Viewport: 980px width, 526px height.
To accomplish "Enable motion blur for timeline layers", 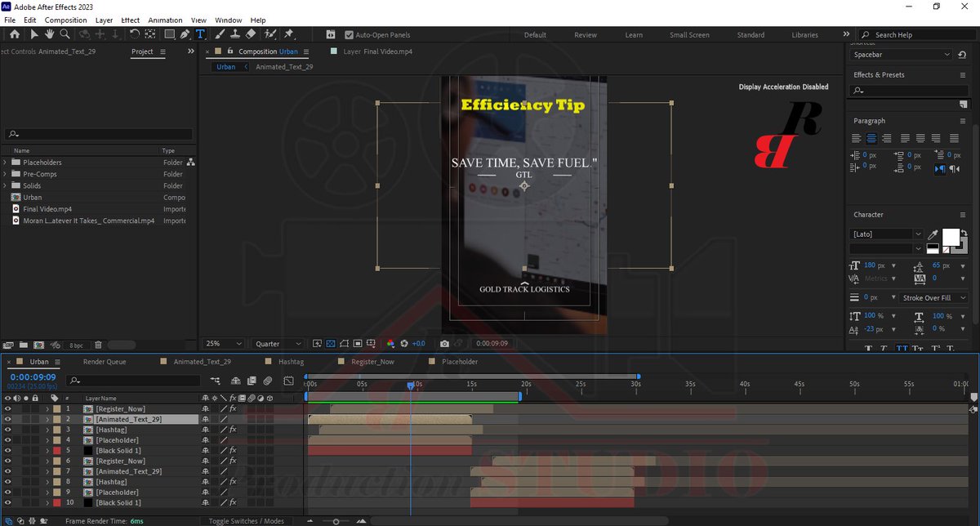I will [267, 381].
